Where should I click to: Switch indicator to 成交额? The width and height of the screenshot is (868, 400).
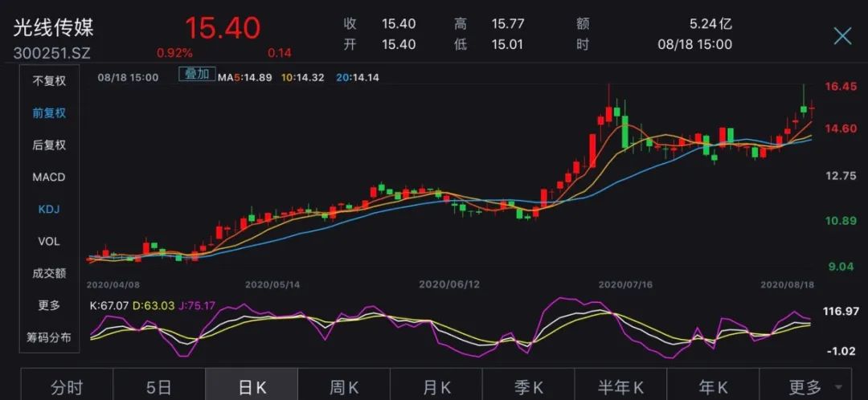[x=49, y=273]
